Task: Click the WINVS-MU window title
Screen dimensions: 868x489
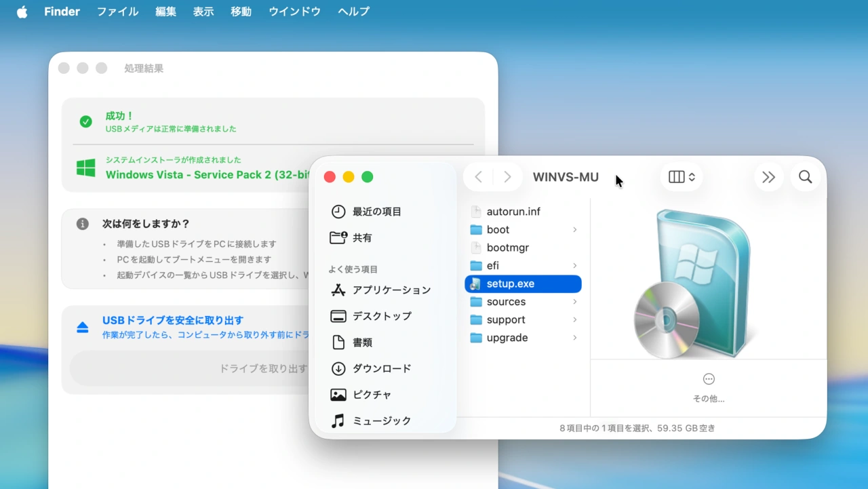Action: click(x=566, y=177)
